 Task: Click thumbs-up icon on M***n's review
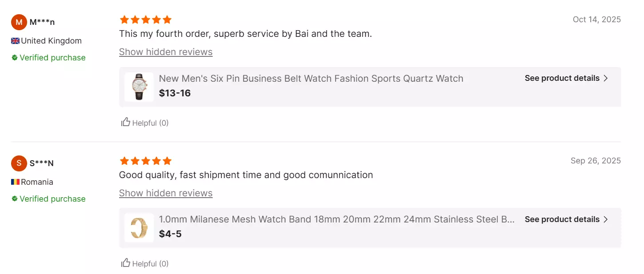(126, 122)
